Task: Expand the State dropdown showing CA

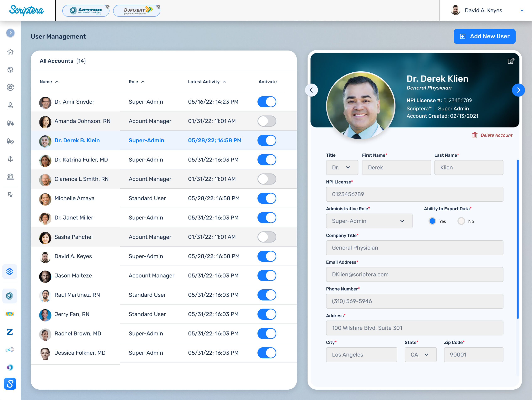Action: [x=420, y=354]
